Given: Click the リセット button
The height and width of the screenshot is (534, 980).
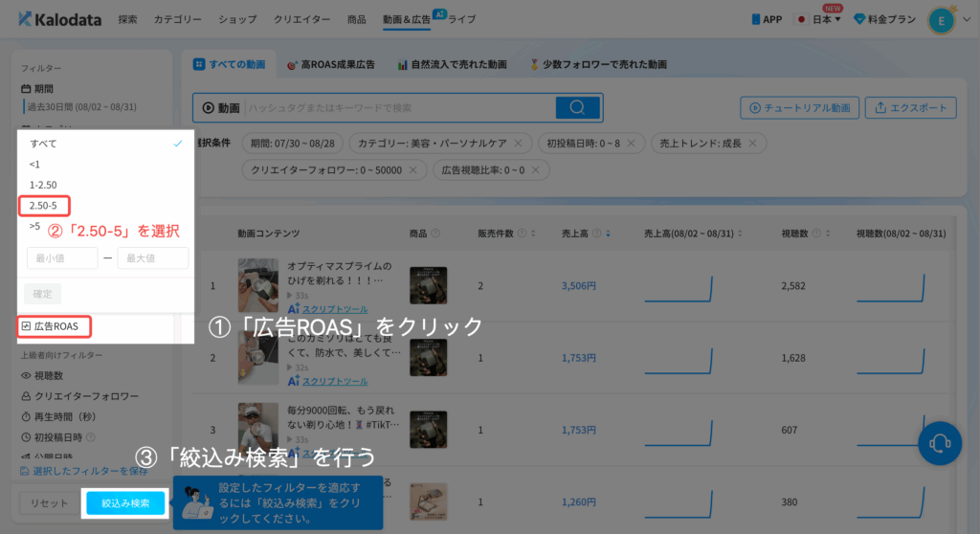Looking at the screenshot, I should [49, 502].
